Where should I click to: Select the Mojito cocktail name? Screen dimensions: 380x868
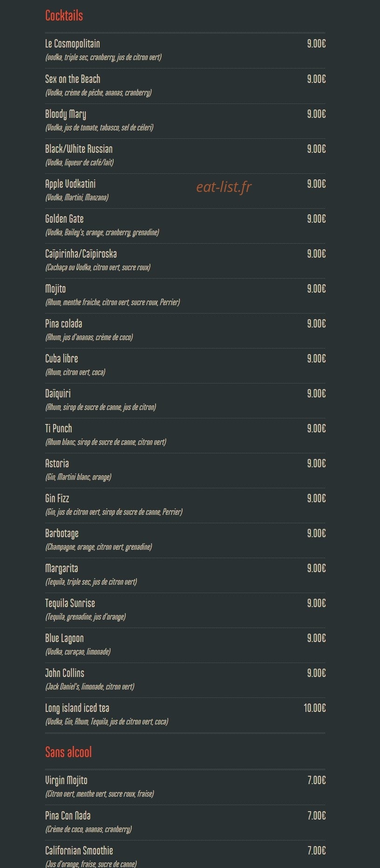click(55, 289)
